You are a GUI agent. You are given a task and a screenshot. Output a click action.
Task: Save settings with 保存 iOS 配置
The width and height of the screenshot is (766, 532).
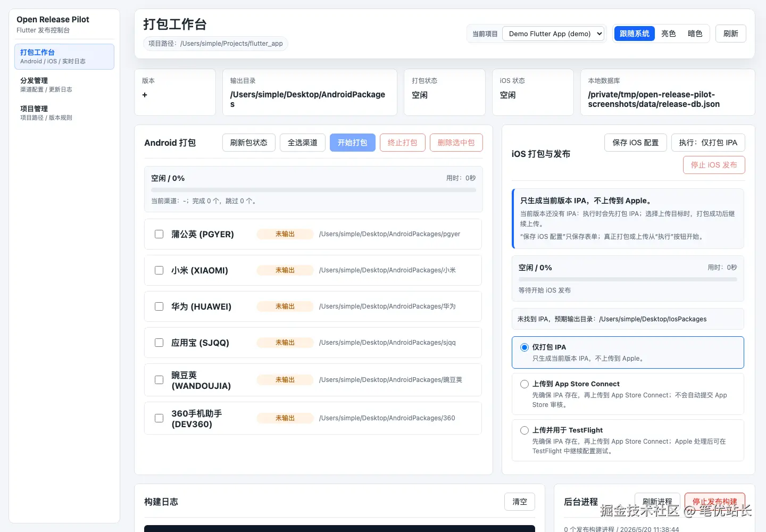click(x=636, y=143)
